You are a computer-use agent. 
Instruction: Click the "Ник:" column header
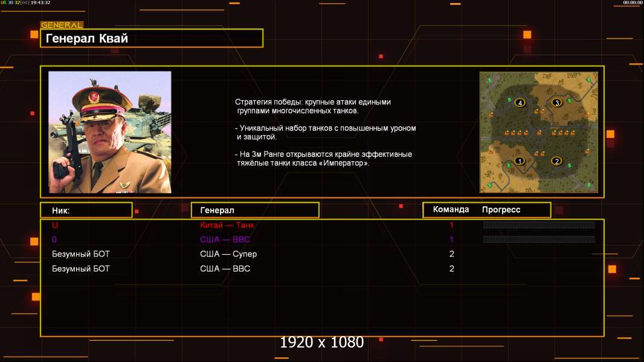[86, 211]
